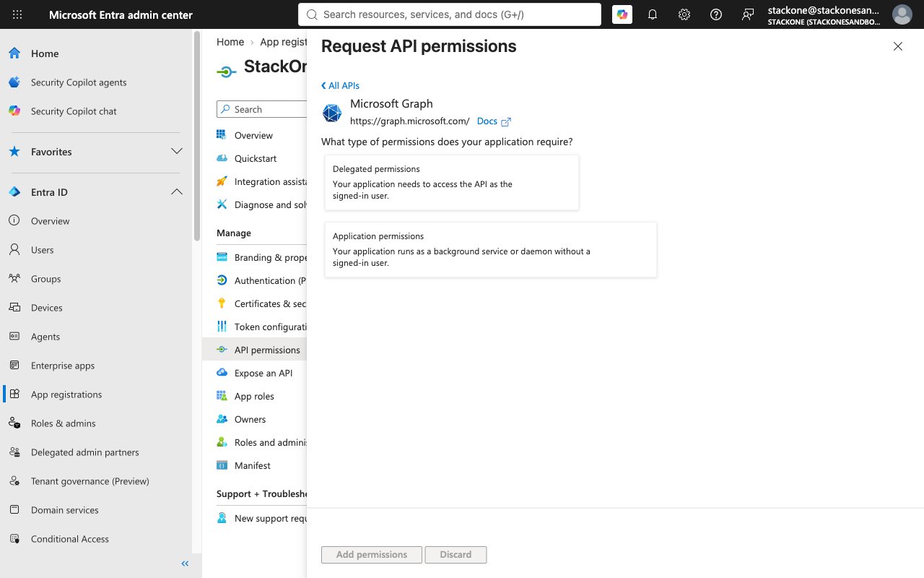
Task: Click the Microsoft Graph logo icon
Action: 332,113
